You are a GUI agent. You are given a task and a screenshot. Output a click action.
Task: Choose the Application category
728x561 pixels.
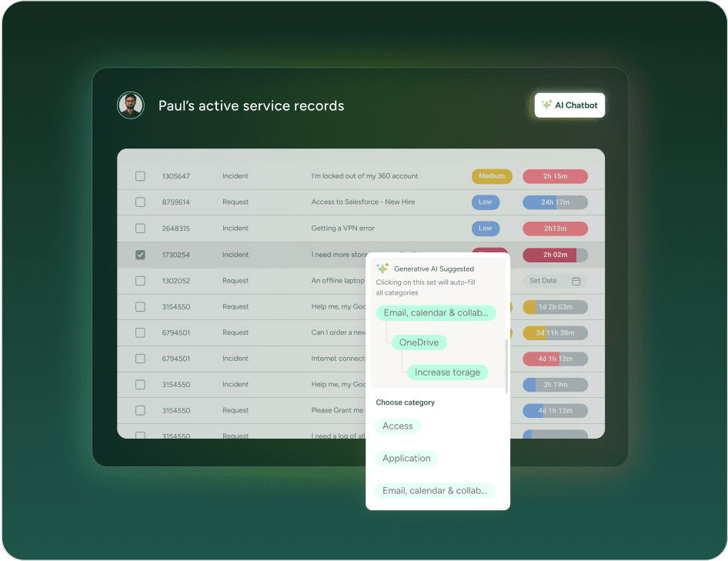[406, 459]
